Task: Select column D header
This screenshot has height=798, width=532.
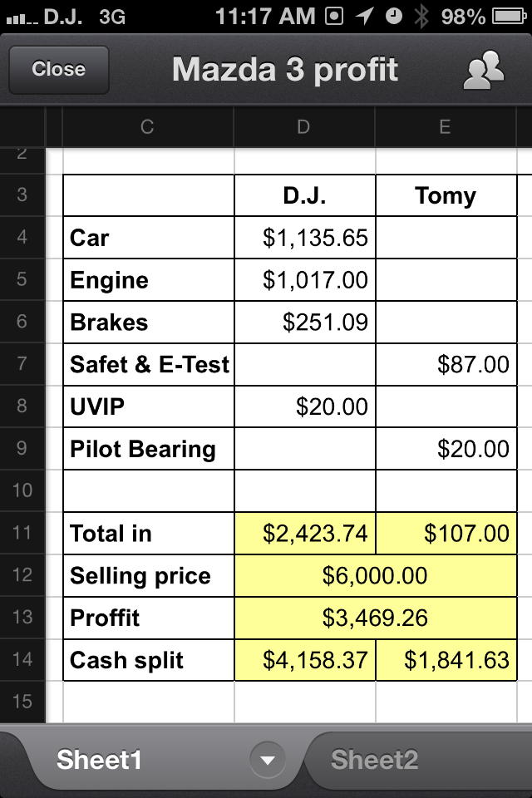Action: pos(304,126)
